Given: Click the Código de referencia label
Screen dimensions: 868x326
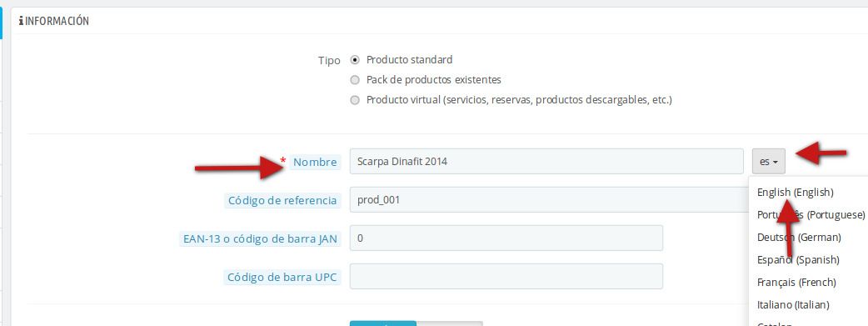Looking at the screenshot, I should [282, 201].
